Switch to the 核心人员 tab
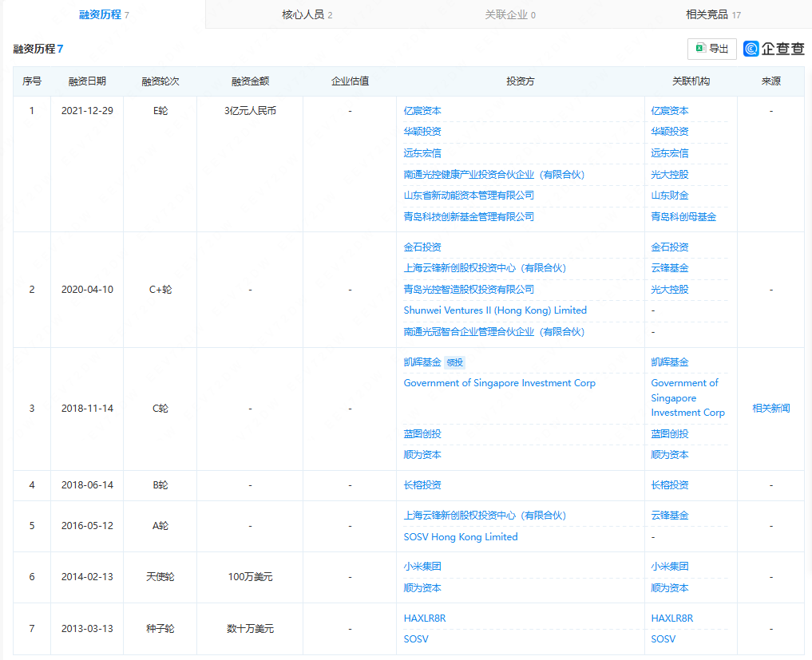This screenshot has height=660, width=812. click(307, 14)
